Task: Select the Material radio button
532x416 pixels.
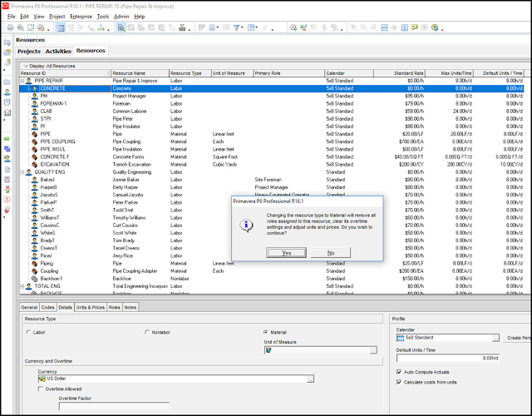Action: (x=266, y=332)
